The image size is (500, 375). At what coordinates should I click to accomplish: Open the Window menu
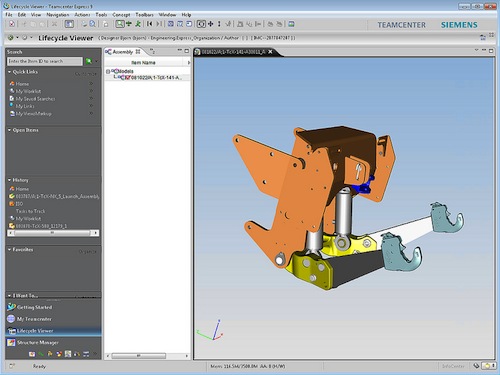pos(167,15)
